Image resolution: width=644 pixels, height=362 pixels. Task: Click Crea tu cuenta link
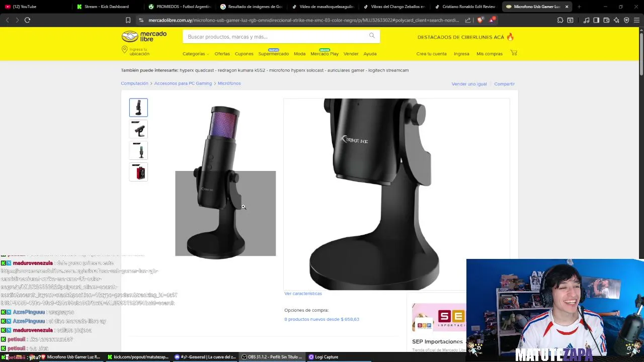431,54
